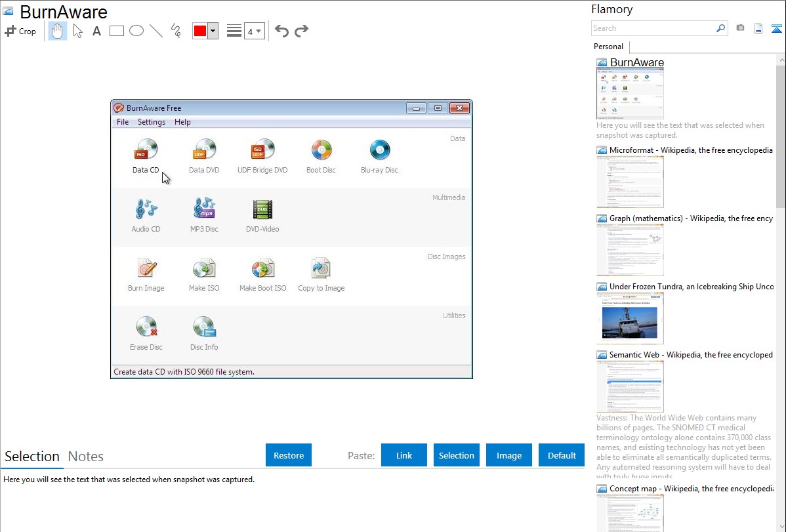Click the line thickness icon

pyautogui.click(x=234, y=31)
